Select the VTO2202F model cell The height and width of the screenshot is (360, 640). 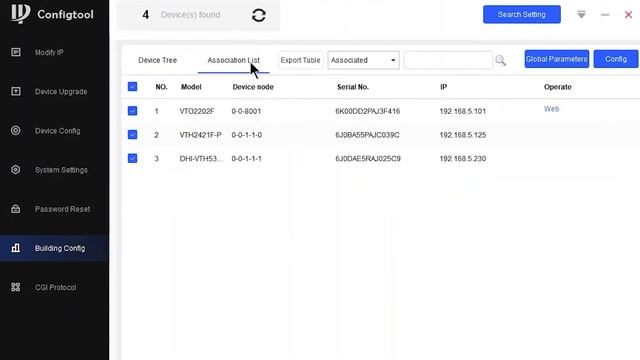click(x=197, y=111)
